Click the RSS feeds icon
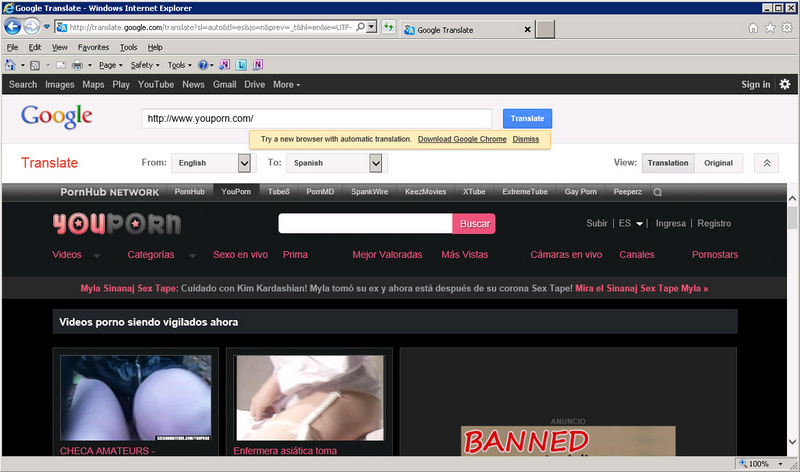 click(x=35, y=65)
